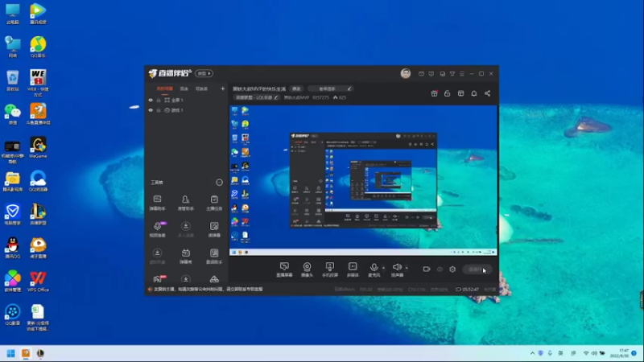Image resolution: width=644 pixels, height=362 pixels.
Task: Click the room number 9357275
Action: [320, 97]
